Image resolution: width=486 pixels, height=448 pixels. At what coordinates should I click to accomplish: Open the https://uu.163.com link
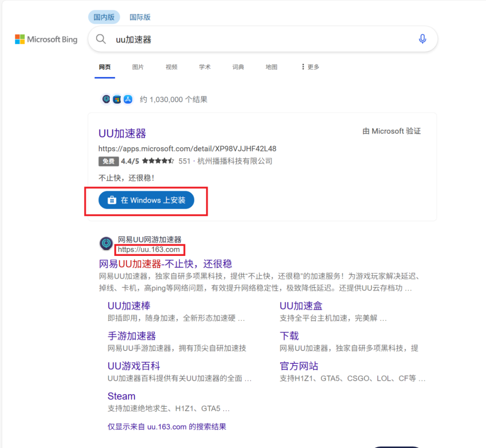click(149, 249)
